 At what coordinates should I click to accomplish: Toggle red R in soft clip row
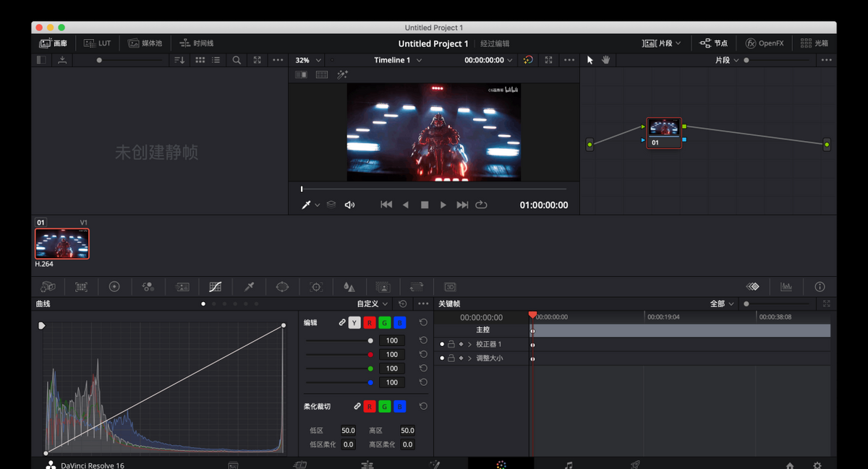pos(370,407)
